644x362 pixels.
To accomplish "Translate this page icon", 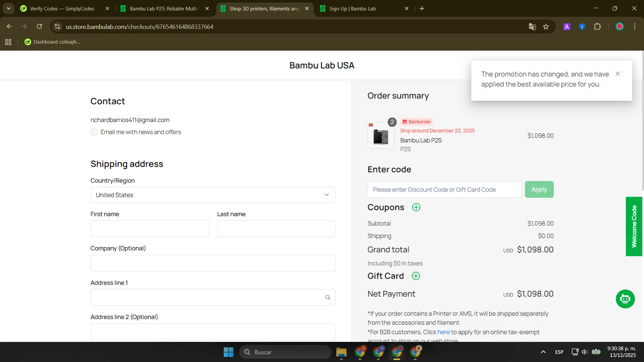I will (x=532, y=27).
